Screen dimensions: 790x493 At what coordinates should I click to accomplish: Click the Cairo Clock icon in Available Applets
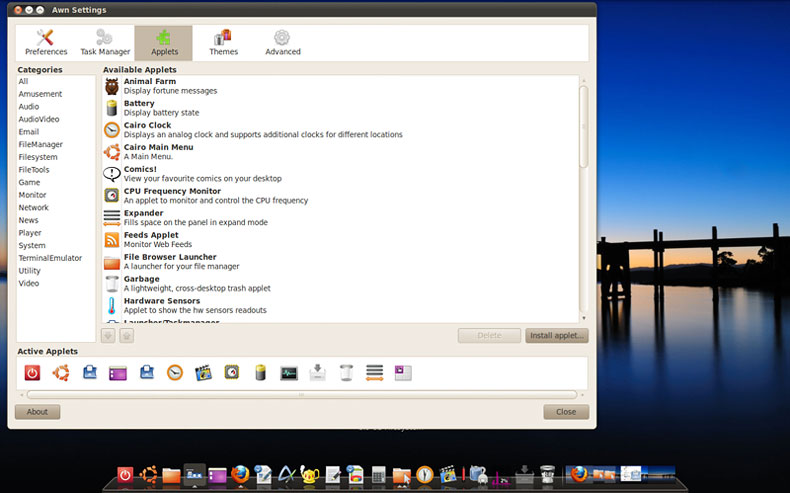click(x=112, y=130)
